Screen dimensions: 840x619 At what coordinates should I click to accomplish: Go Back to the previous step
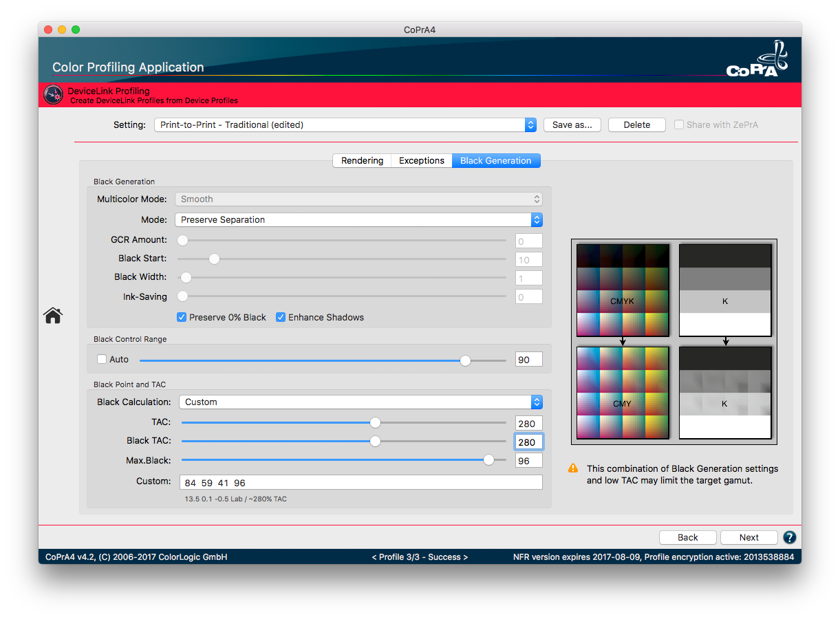point(688,538)
